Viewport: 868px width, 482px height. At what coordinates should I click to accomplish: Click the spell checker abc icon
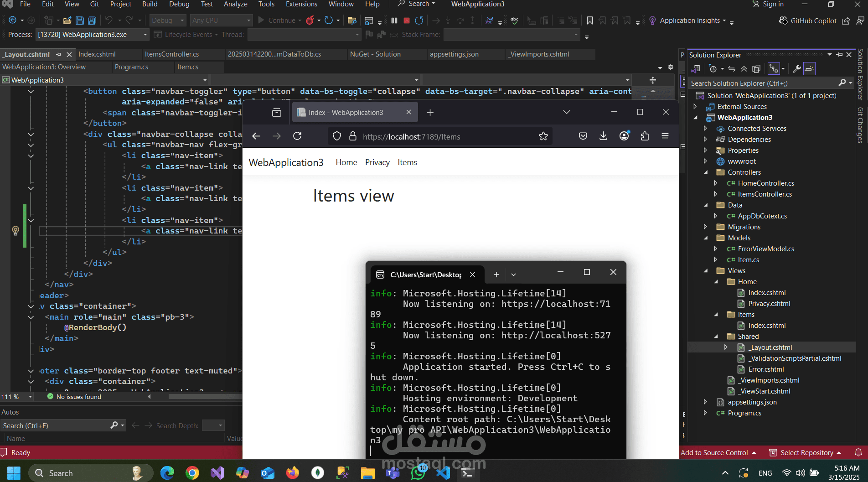[514, 21]
